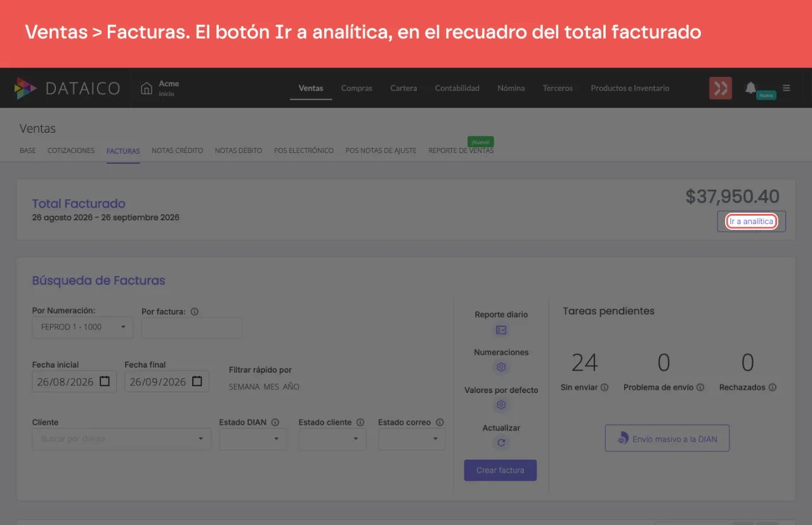812x525 pixels.
Task: Click the info icon beside Problema de envío
Action: pos(700,387)
